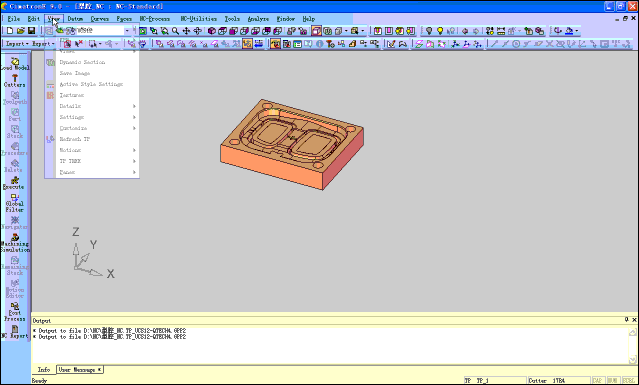Viewport: 639px width, 385px height.
Task: Click the Post Process sidebar icon
Action: (15, 312)
